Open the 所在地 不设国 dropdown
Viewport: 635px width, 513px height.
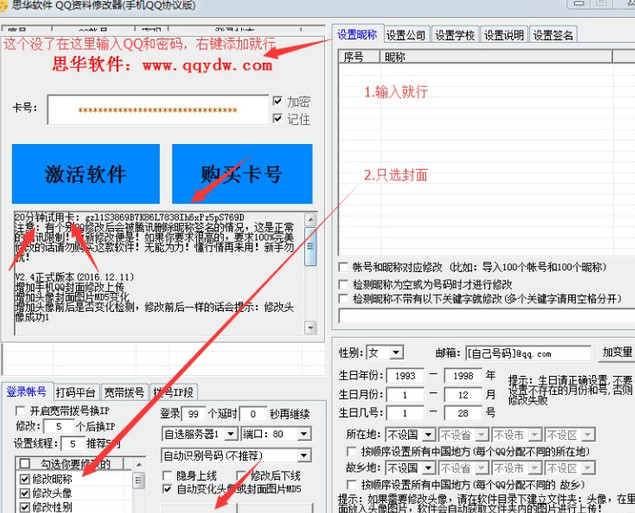(428, 435)
